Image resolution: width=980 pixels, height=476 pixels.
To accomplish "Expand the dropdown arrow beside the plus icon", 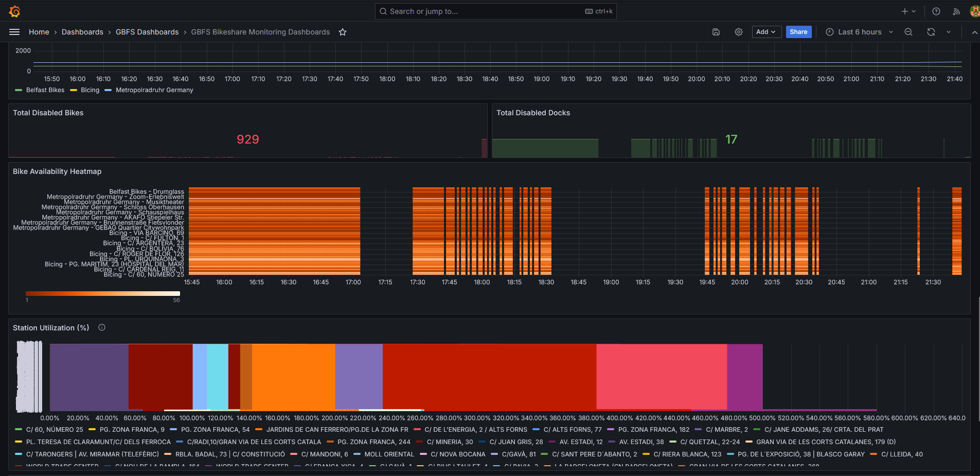I will (914, 11).
